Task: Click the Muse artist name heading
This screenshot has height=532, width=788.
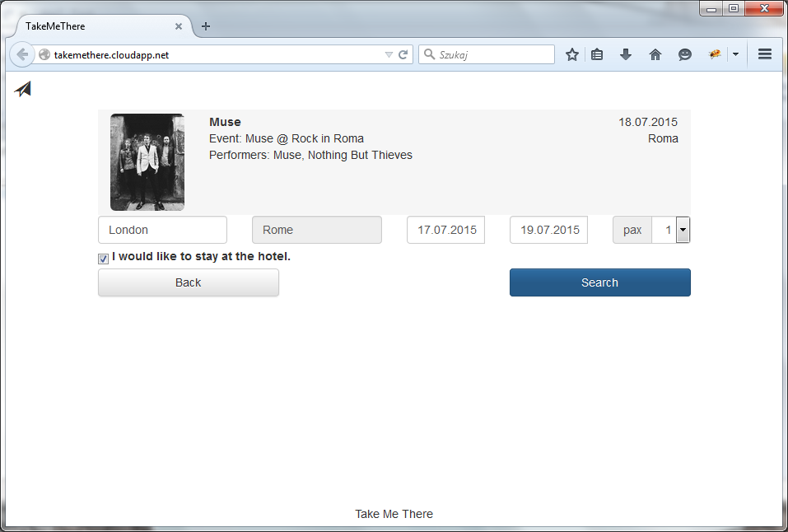Action: (225, 122)
